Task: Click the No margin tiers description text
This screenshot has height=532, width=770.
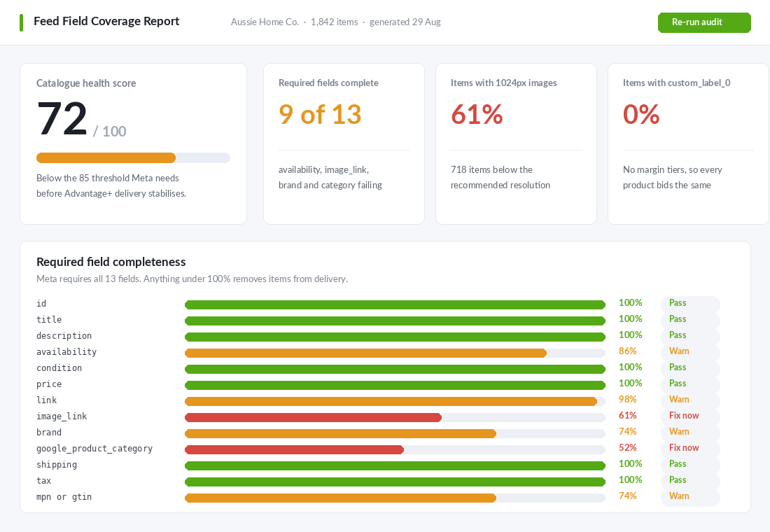Action: 672,177
